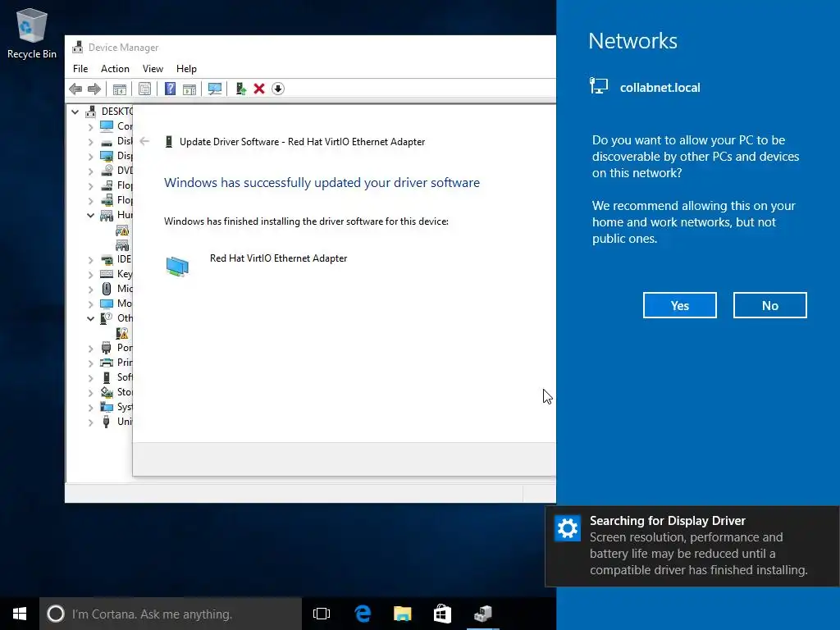Collapse the Oth other devices node
This screenshot has height=630, width=840.
(90, 318)
